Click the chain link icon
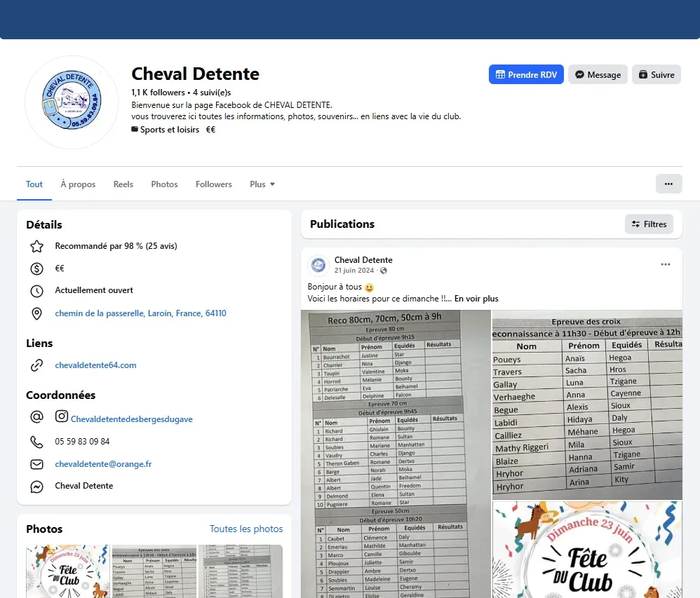This screenshot has height=598, width=700. coord(36,365)
